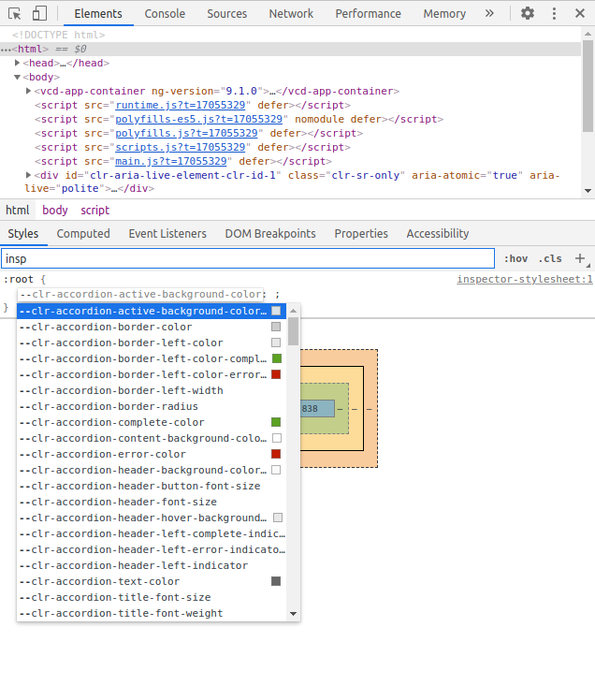Close the DevTools panel
The height and width of the screenshot is (700, 595).
click(581, 14)
